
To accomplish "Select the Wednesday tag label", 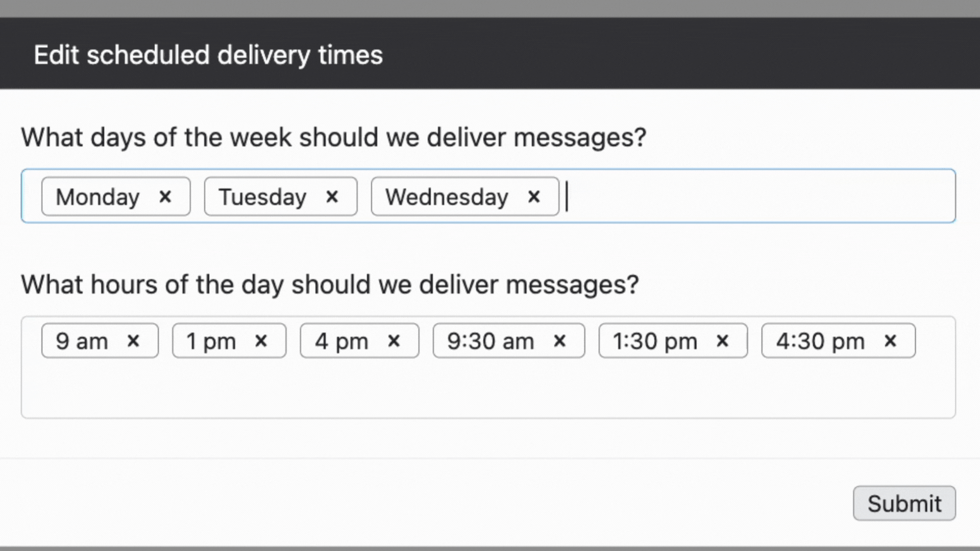I will [x=447, y=197].
